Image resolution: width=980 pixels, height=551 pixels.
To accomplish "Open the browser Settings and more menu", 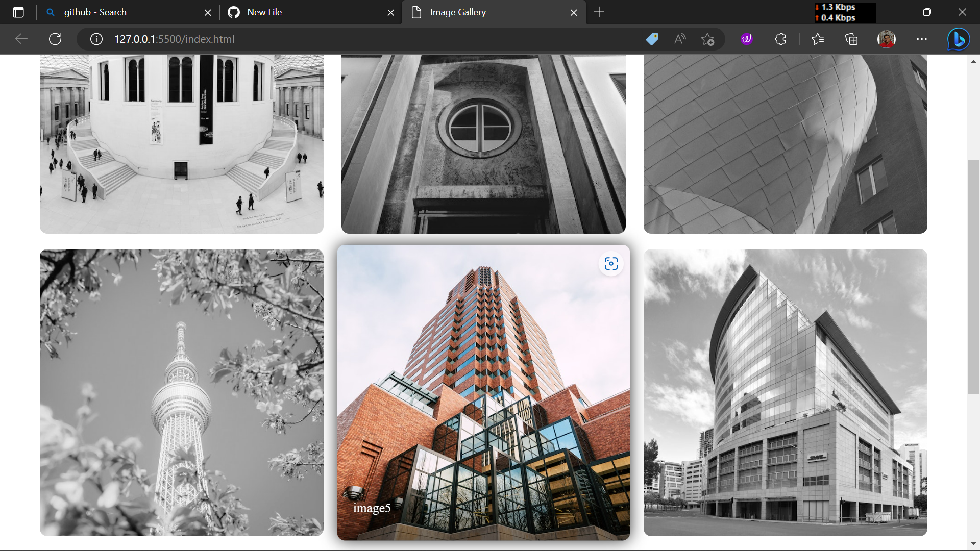I will click(922, 39).
